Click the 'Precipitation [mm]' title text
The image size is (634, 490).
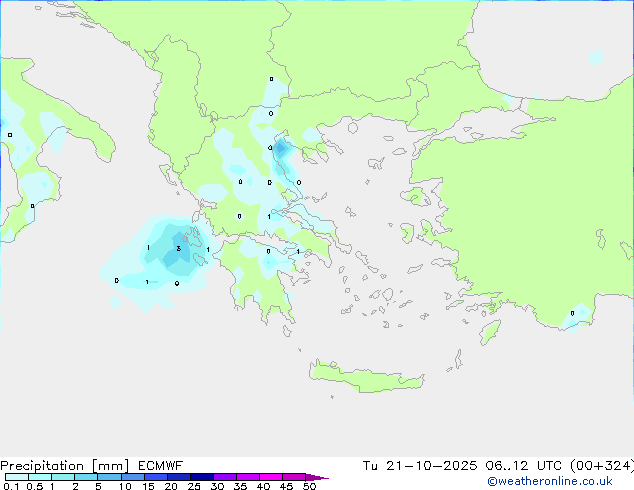(x=65, y=466)
